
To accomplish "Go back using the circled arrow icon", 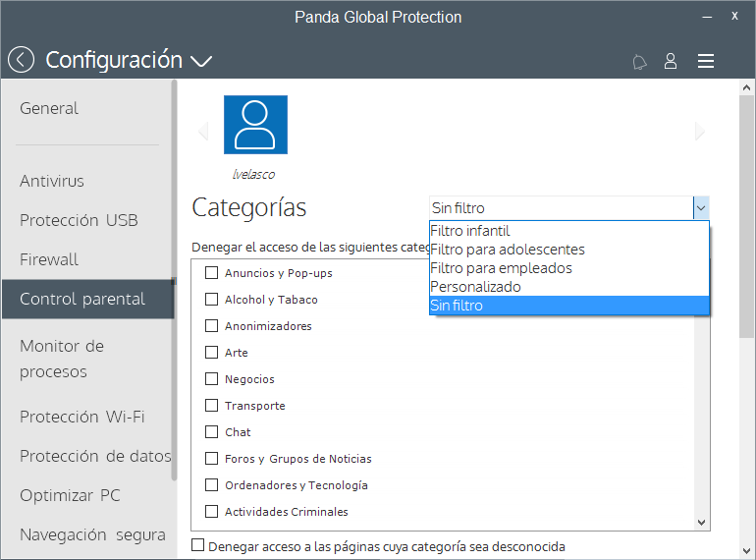I will point(21,60).
